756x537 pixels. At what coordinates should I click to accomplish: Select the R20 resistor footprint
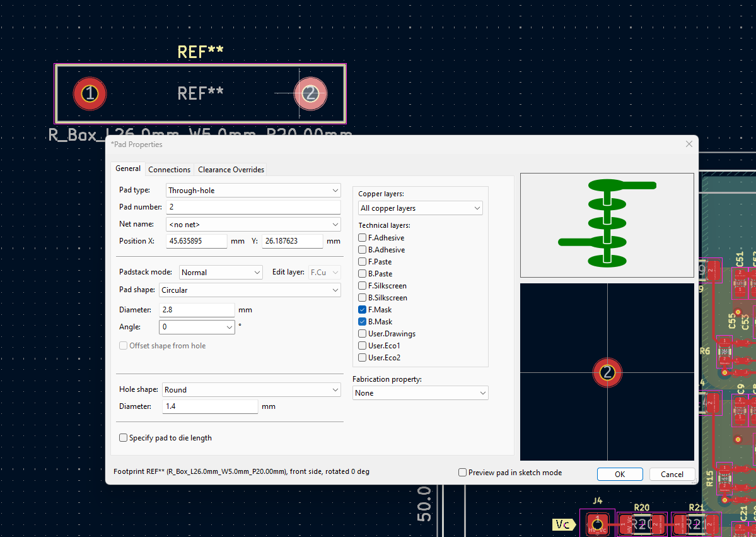(642, 524)
